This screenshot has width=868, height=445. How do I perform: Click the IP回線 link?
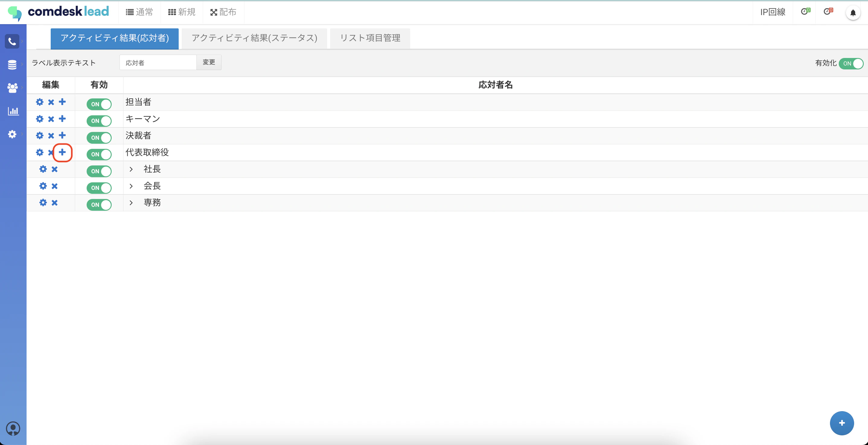point(773,12)
